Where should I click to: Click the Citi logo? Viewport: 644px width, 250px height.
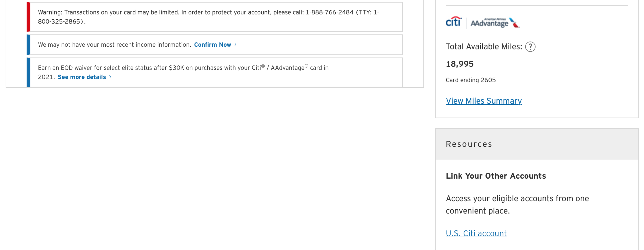[x=454, y=22]
